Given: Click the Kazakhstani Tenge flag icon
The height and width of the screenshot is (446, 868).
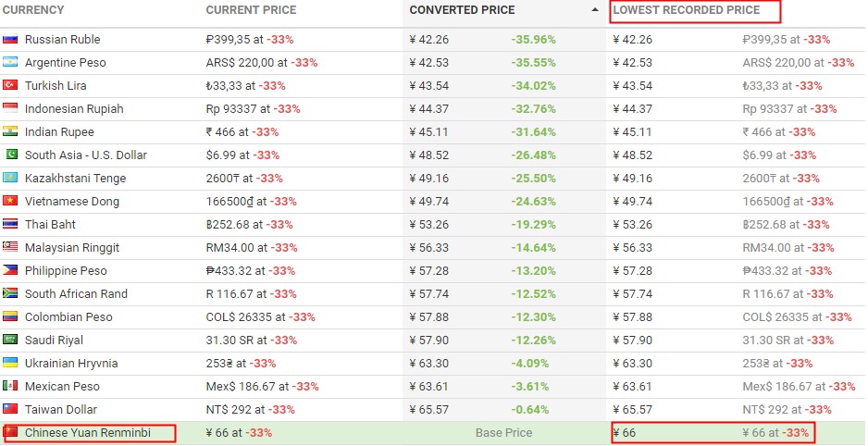Looking at the screenshot, I should tap(10, 179).
